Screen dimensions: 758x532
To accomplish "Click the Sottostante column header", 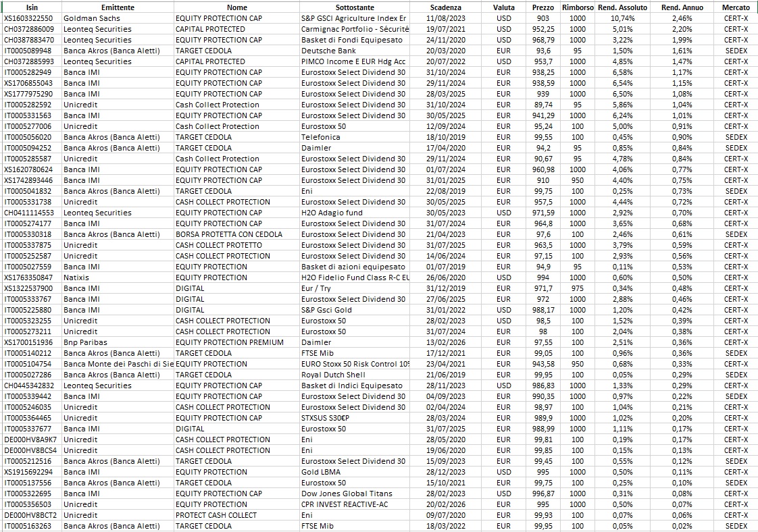I will pos(355,7).
